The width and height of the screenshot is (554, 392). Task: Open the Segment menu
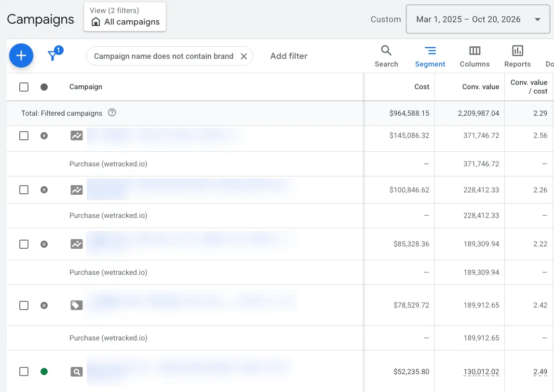(x=430, y=56)
